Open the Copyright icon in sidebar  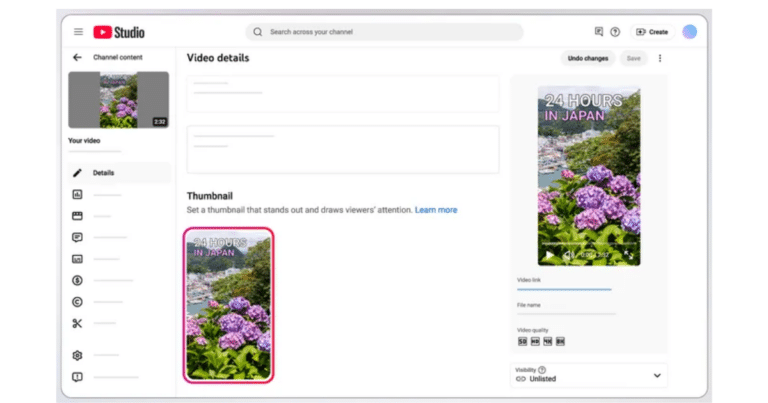point(77,302)
